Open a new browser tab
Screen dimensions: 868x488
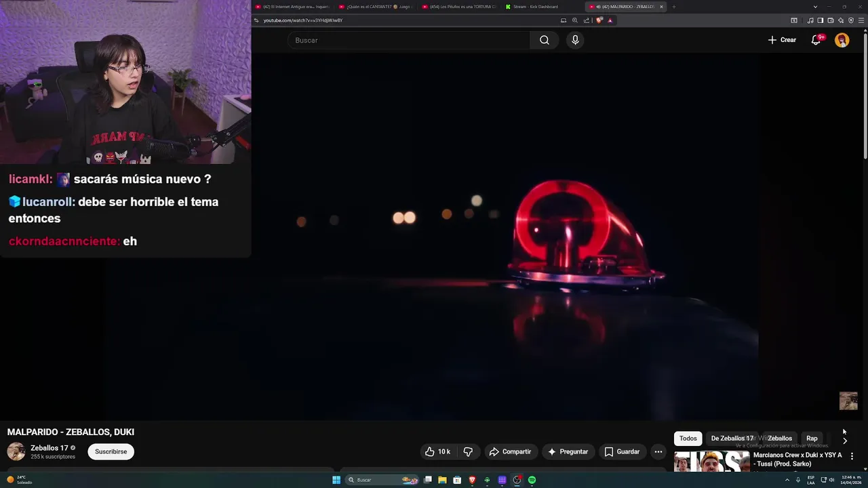coord(673,7)
